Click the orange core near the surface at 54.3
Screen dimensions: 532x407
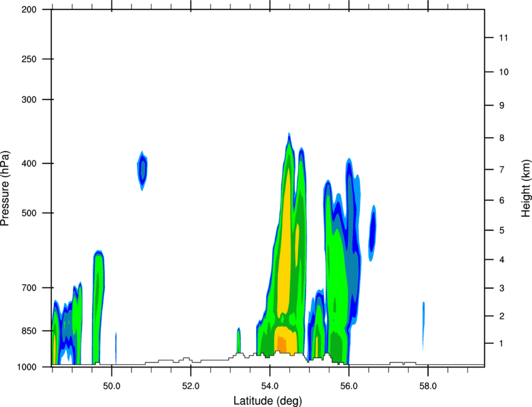tap(281, 344)
